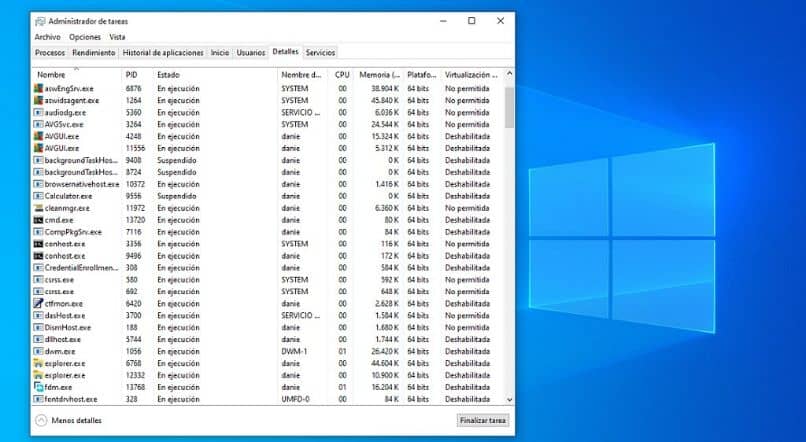Select the backgroundTaskHost row with PID 9408
The width and height of the screenshot is (806, 442).
269,160
